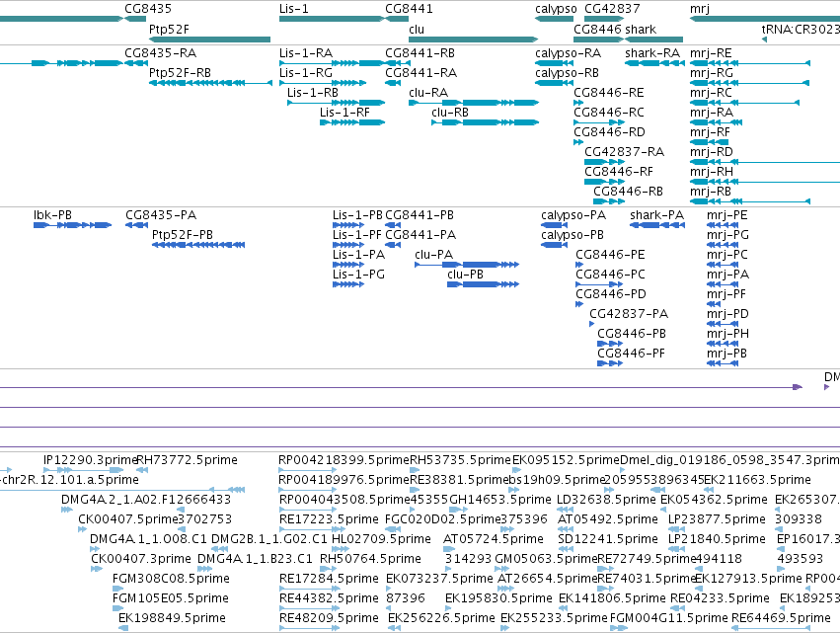Select EST EK095152.5prime
This screenshot has width=840, height=633.
[x=567, y=460]
